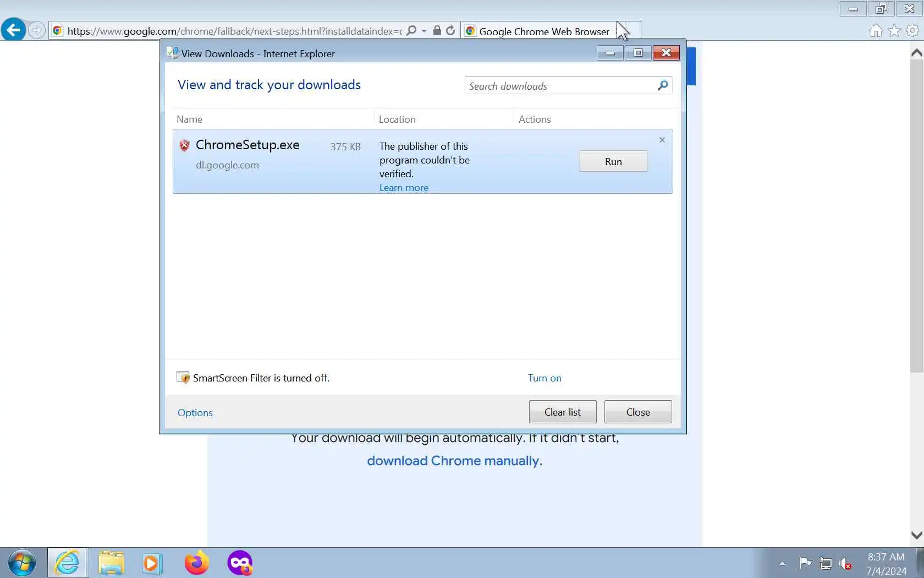Click the muted volume icon in tray

pos(845,563)
